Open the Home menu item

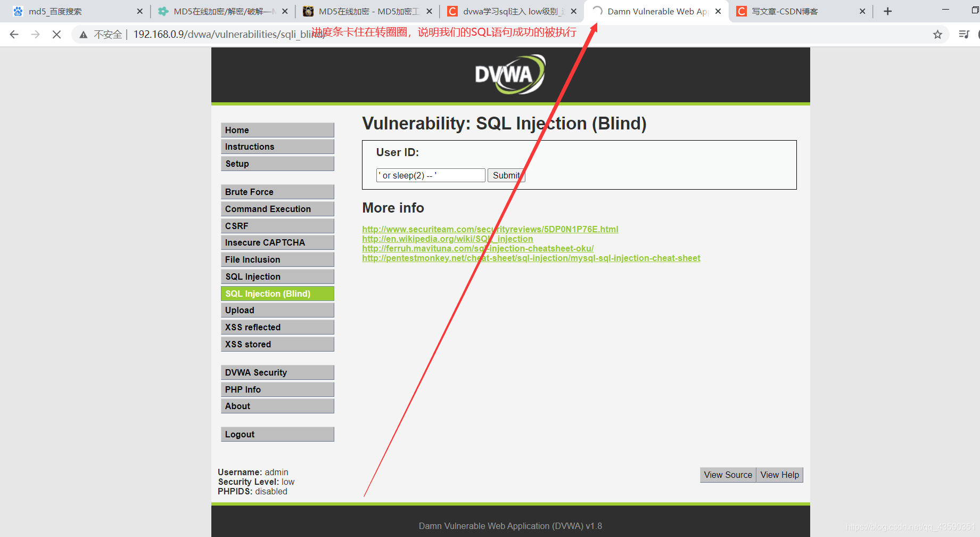coord(277,130)
